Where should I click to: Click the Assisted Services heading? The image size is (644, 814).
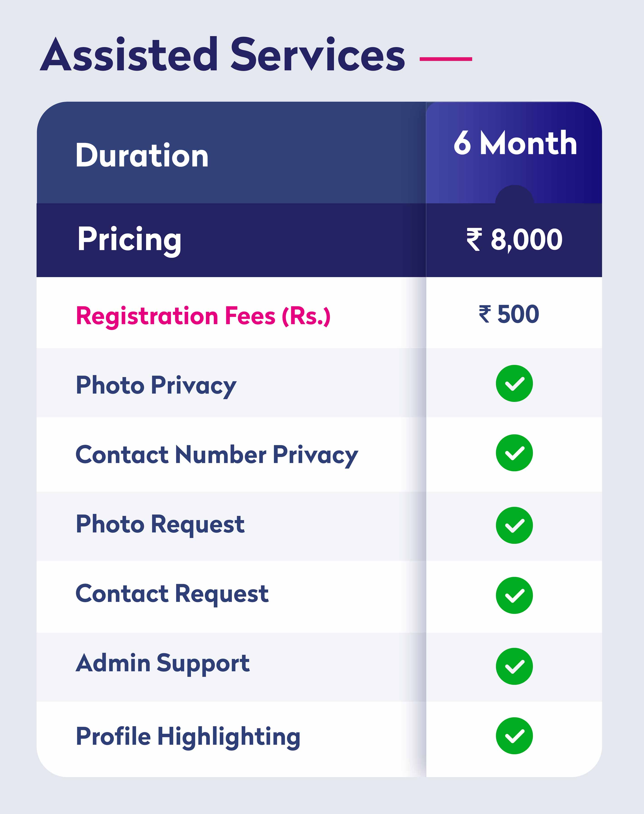pos(222,55)
